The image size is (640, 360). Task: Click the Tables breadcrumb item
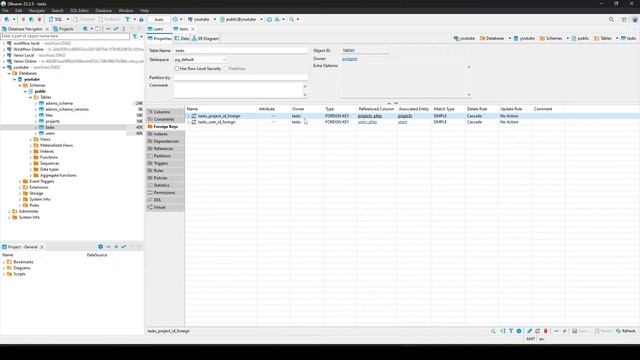tap(603, 38)
